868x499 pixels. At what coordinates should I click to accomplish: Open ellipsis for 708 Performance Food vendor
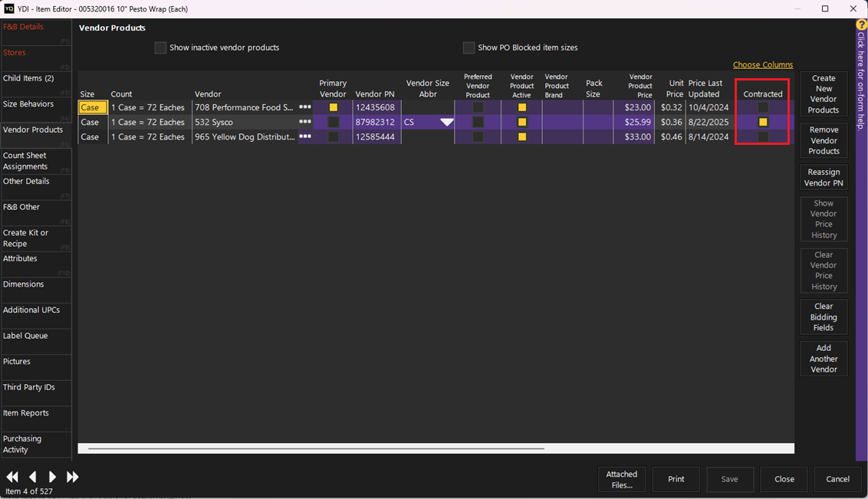(x=305, y=107)
